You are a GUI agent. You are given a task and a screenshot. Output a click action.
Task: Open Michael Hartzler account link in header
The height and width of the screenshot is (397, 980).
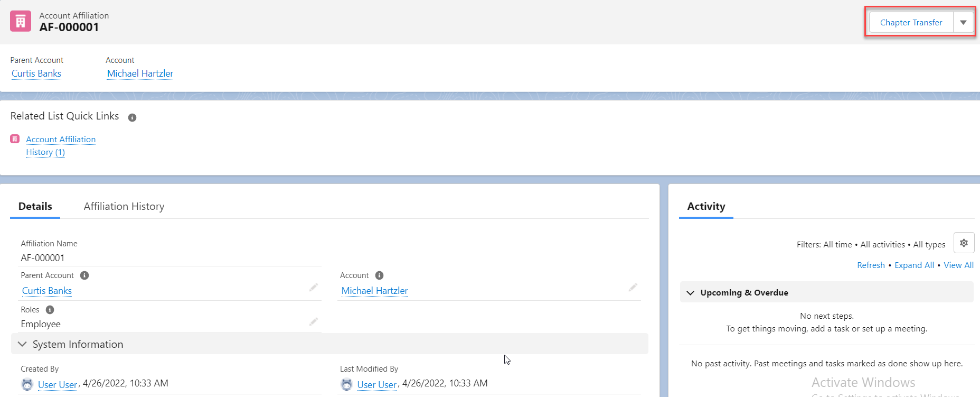pos(140,73)
